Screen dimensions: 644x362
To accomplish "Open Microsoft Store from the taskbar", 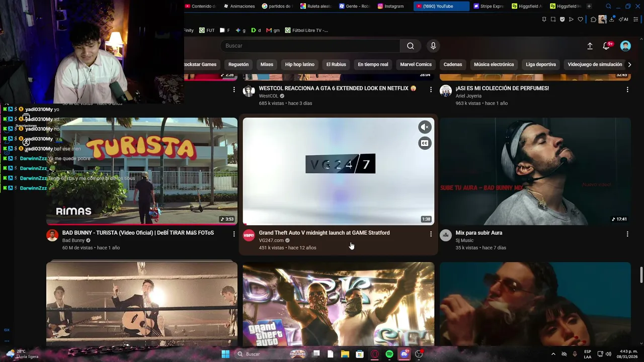I will click(x=360, y=354).
